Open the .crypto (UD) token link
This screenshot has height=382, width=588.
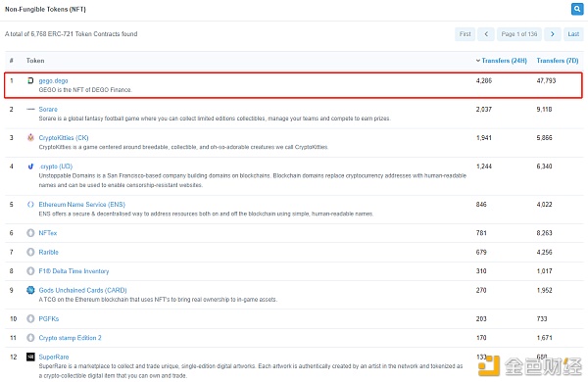coord(56,167)
